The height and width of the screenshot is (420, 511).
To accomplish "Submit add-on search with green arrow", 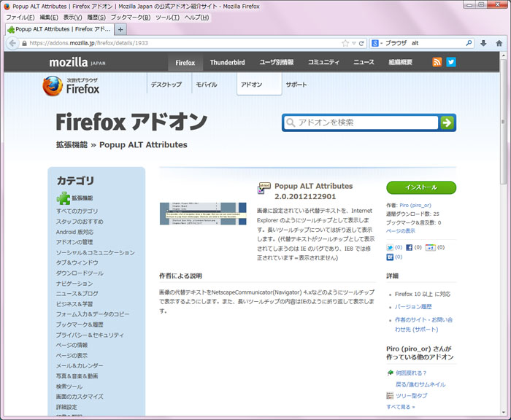I will (447, 122).
